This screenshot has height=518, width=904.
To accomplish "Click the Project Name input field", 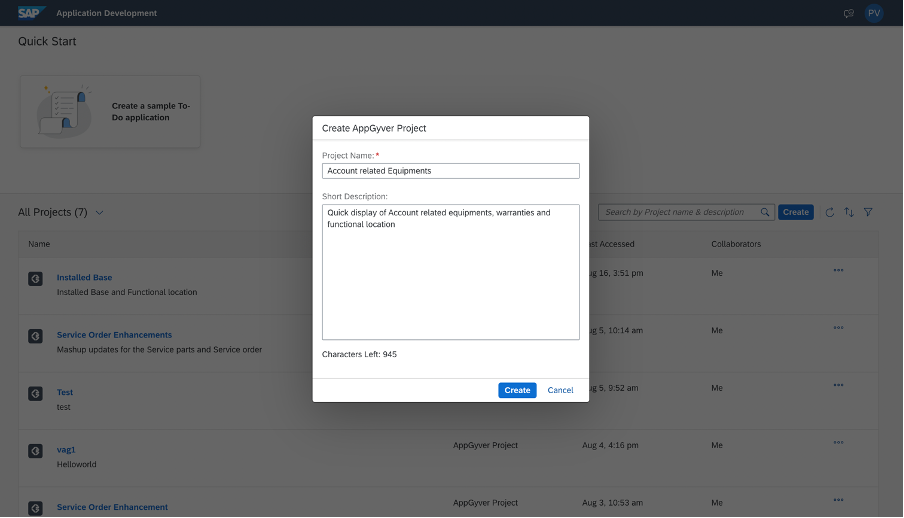I will 450,171.
